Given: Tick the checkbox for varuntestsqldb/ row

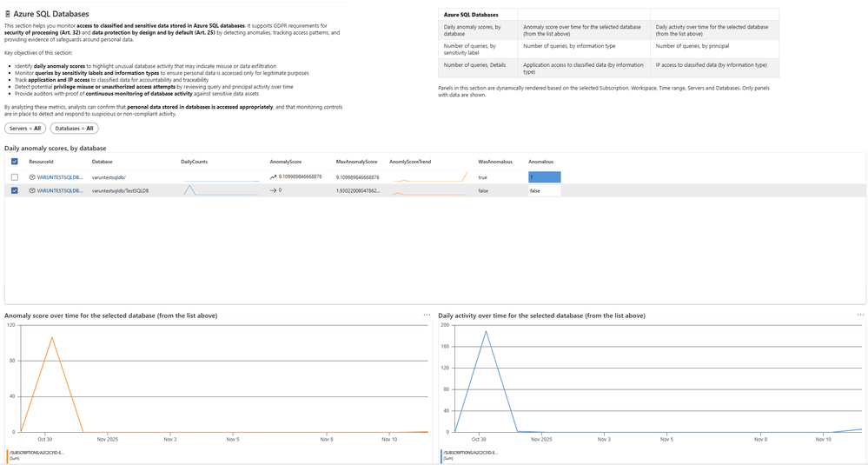Looking at the screenshot, I should click(15, 177).
